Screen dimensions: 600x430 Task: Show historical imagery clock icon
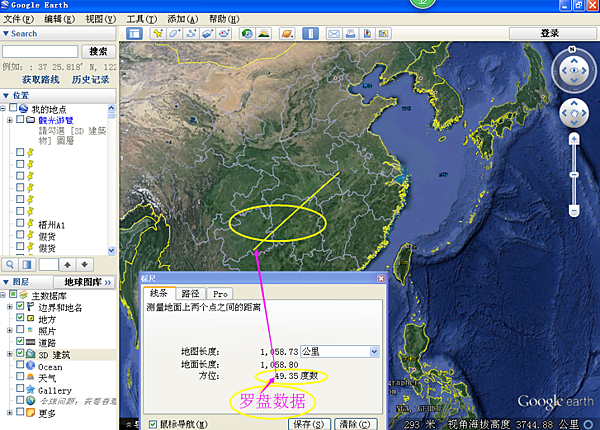pos(247,34)
